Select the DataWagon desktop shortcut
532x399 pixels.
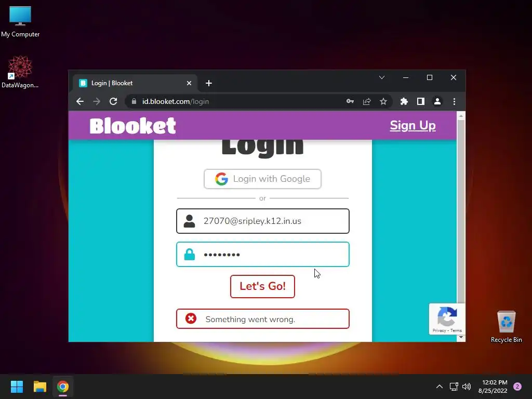(20, 72)
